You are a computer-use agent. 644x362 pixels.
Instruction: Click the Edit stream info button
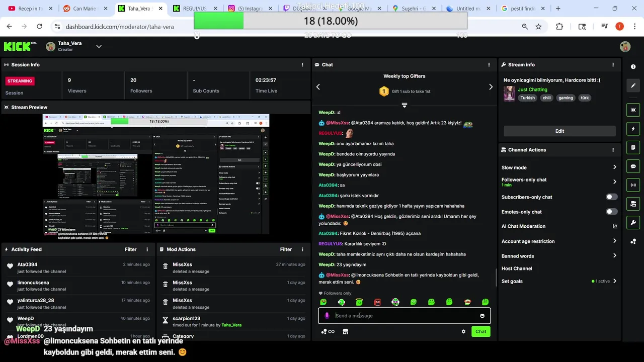tap(559, 131)
